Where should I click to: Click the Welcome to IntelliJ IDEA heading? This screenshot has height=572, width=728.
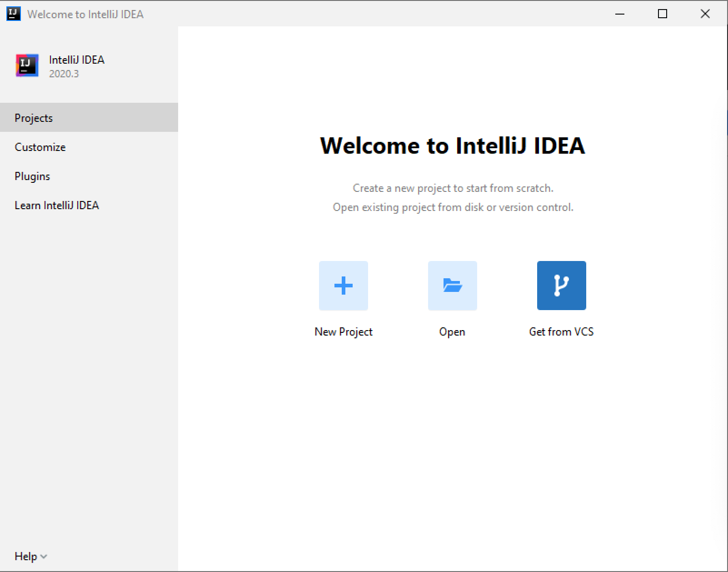point(453,146)
